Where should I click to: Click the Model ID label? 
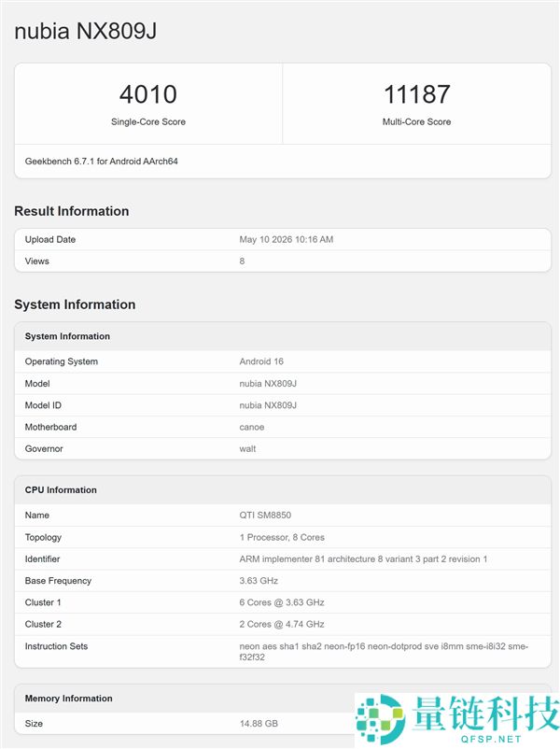(x=43, y=405)
